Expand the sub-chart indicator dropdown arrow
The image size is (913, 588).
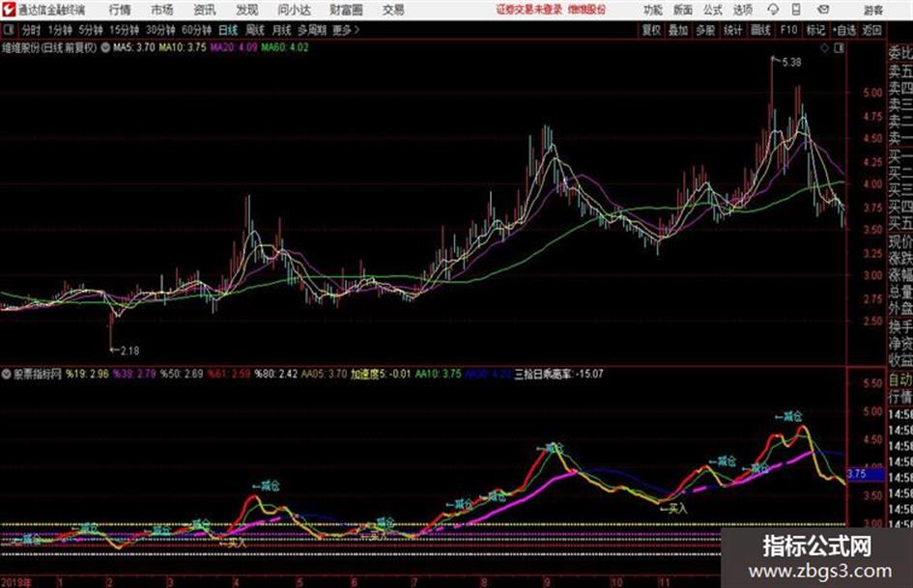click(7, 374)
